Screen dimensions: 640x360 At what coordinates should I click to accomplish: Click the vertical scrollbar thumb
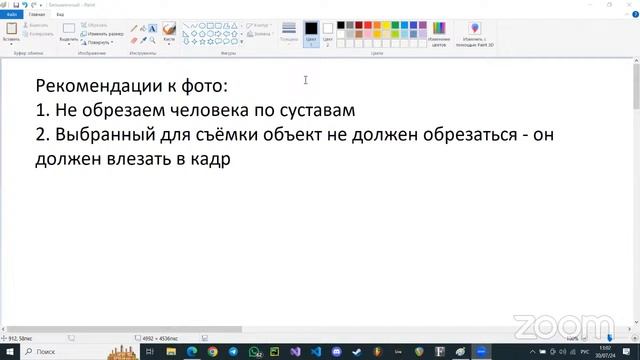point(636,87)
